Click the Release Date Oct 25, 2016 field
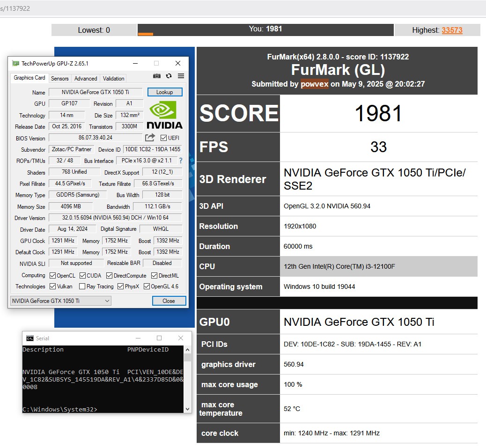486x448 pixels. 66,126
